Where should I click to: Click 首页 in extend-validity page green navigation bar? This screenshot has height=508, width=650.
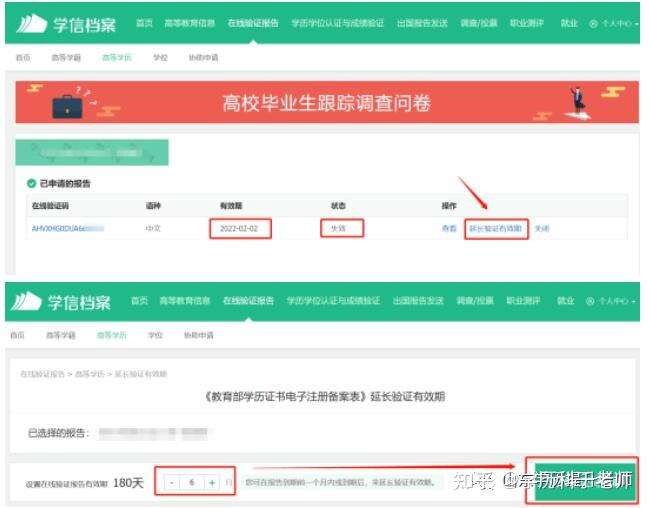(139, 301)
